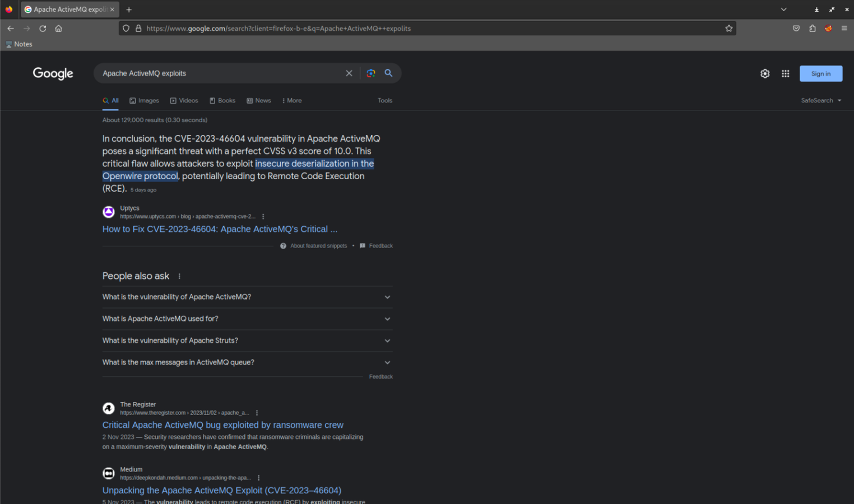Expand "What is the vulnerability of Apache ActiveMQ?"
The image size is (854, 504).
[x=247, y=297]
